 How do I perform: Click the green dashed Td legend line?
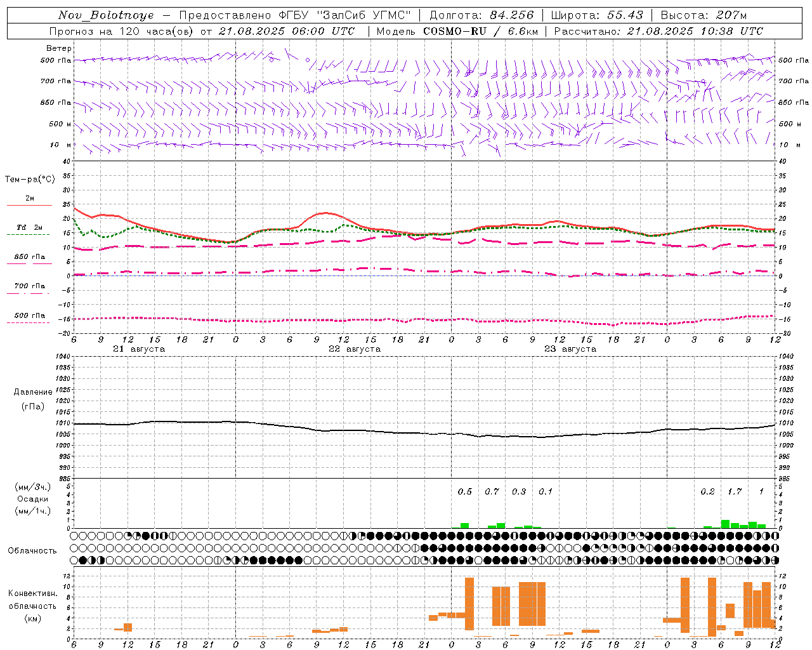(x=29, y=235)
